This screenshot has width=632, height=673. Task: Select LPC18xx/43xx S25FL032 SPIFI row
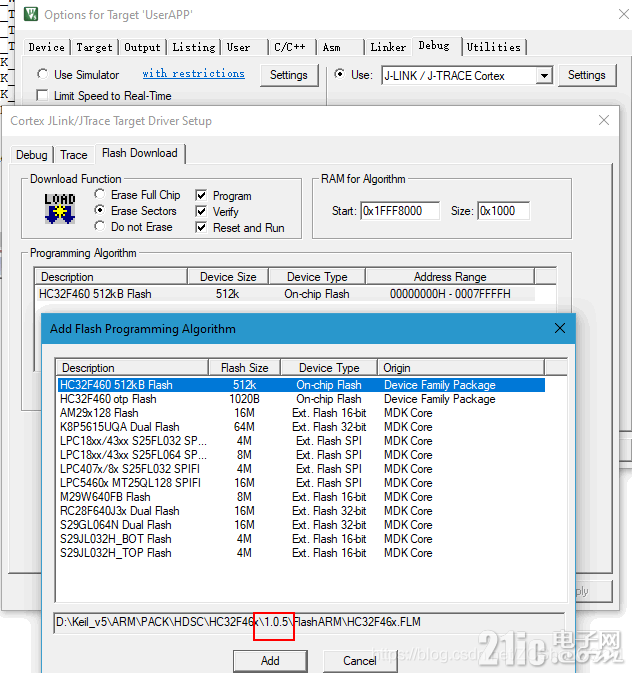[x=301, y=441]
